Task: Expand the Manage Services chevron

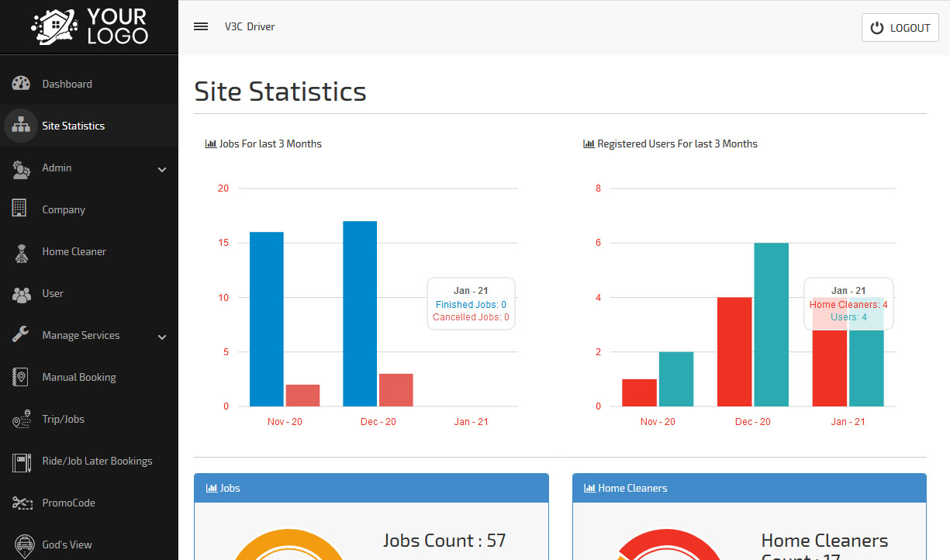Action: 162,337
